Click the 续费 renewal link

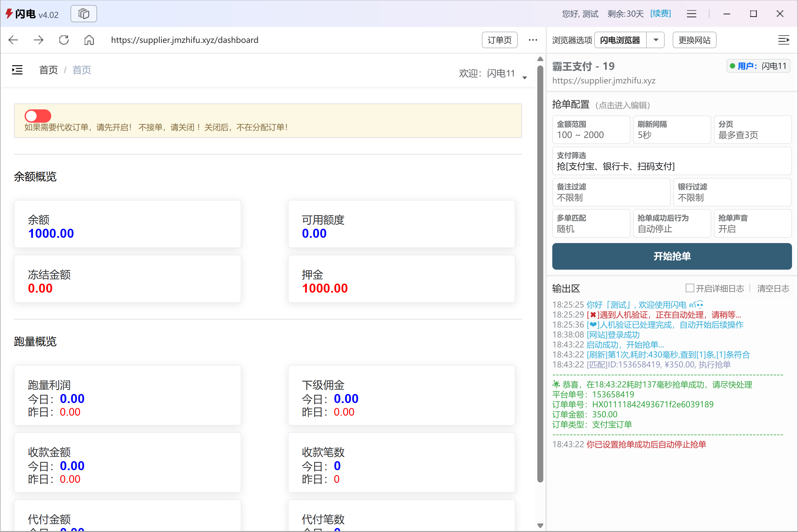click(x=660, y=14)
